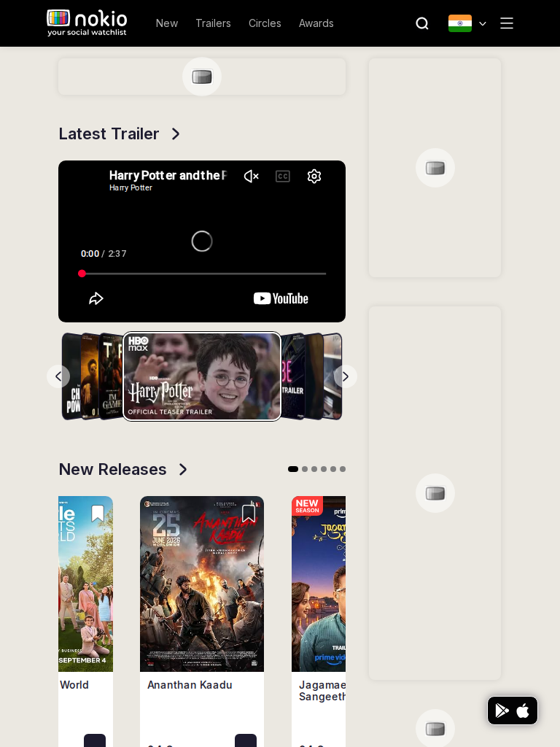Show next trailer in carousel
The height and width of the screenshot is (747, 560).
[x=346, y=376]
